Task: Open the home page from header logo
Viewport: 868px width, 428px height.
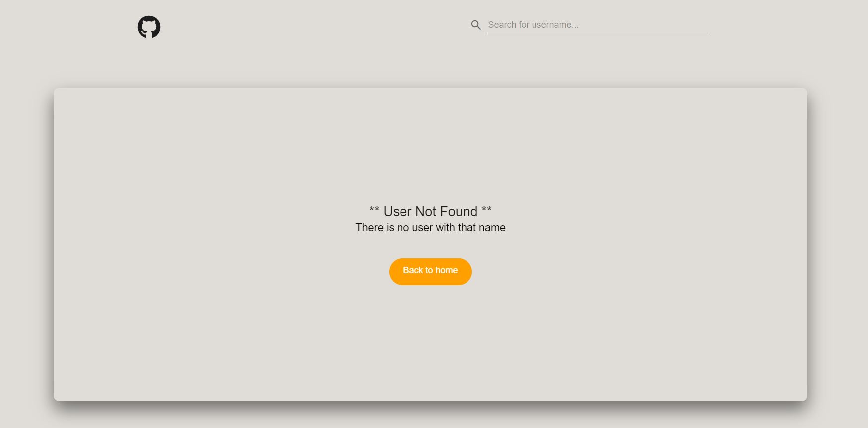Action: click(x=149, y=27)
